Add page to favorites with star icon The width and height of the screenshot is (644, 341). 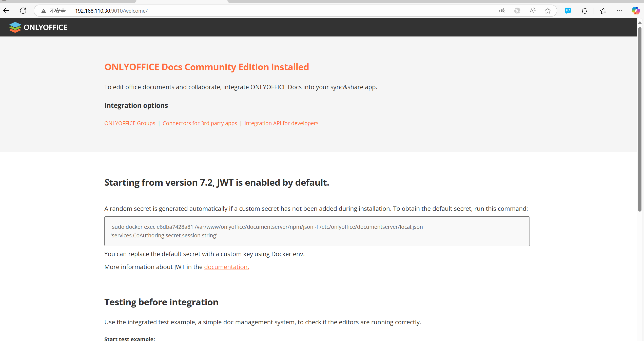point(548,11)
